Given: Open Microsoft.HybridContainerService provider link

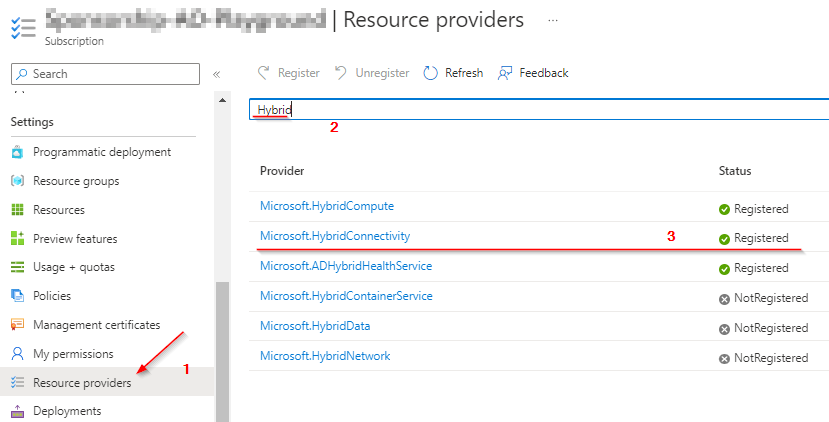Looking at the screenshot, I should [346, 296].
